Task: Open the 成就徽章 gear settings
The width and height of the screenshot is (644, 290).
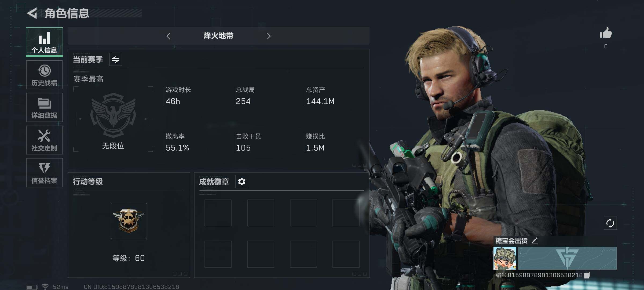Action: pos(242,182)
